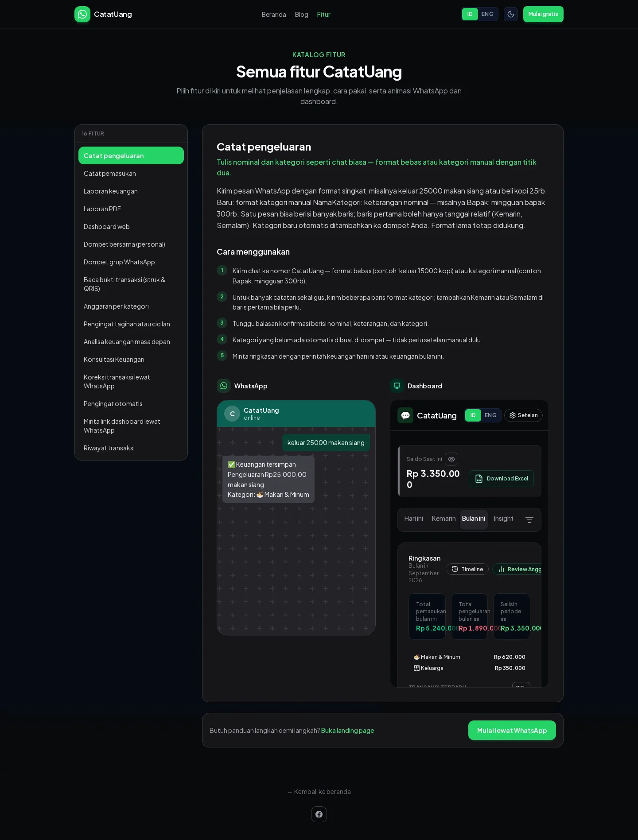Select Dompet bersama (personal) feature

[x=131, y=244]
